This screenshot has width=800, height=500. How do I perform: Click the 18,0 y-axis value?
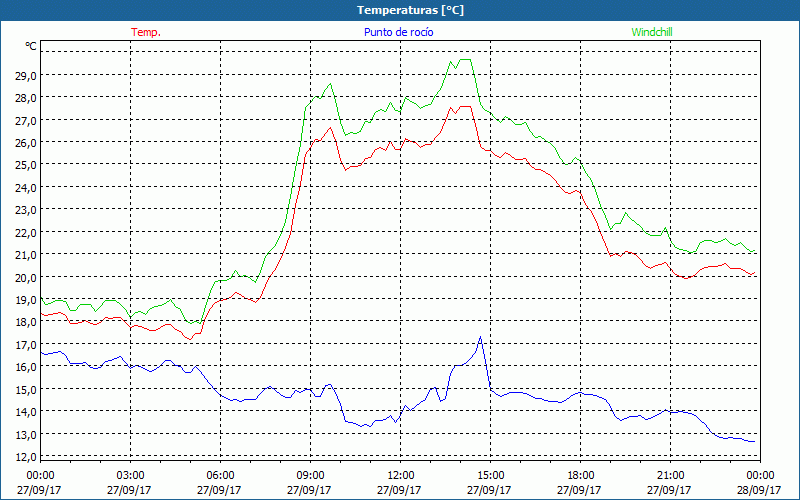[27, 321]
